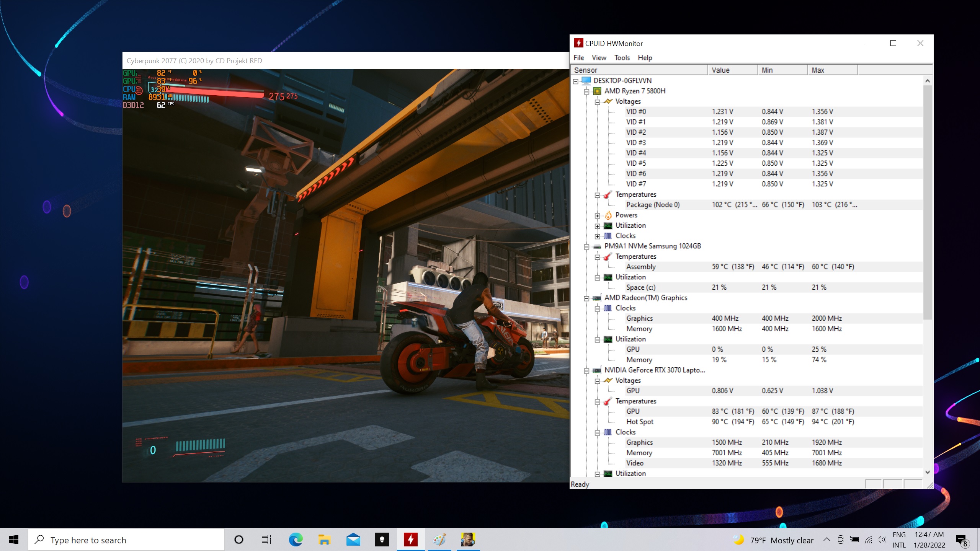The height and width of the screenshot is (551, 980).
Task: Expand the CPU Utilization node
Action: coord(597,226)
